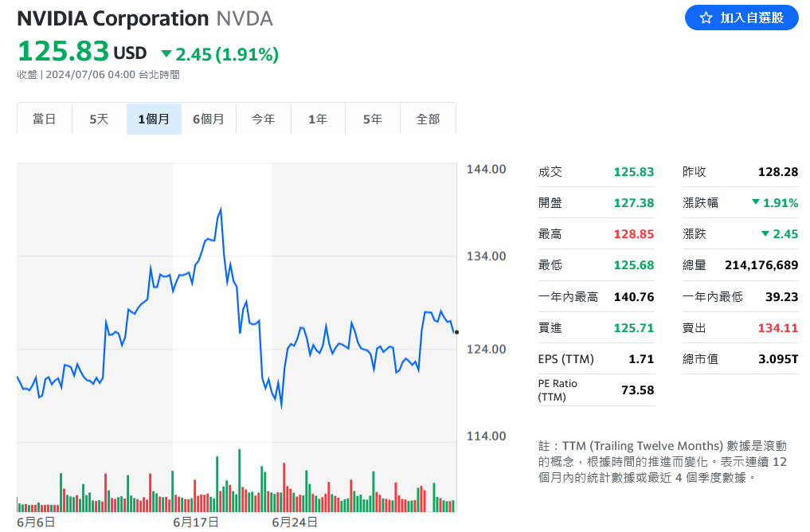Switch chart to the 當日 tab
The image size is (810, 532).
click(x=45, y=119)
